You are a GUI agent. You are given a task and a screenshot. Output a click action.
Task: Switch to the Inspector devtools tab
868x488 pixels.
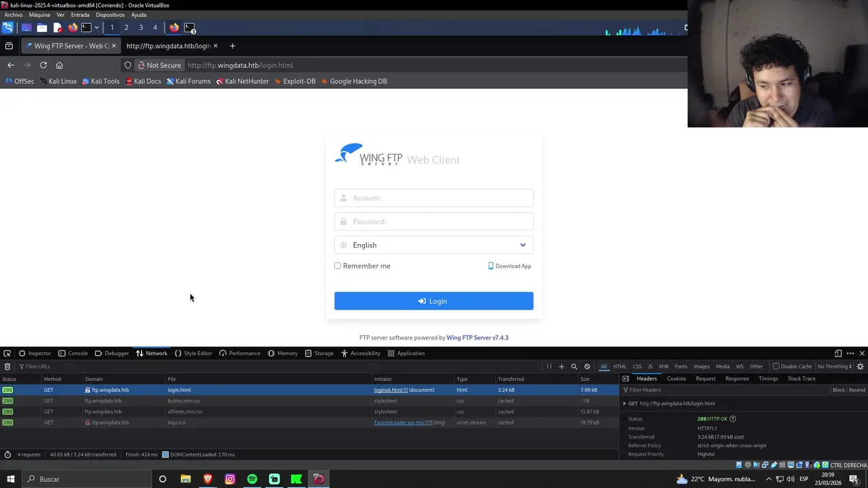coord(35,353)
